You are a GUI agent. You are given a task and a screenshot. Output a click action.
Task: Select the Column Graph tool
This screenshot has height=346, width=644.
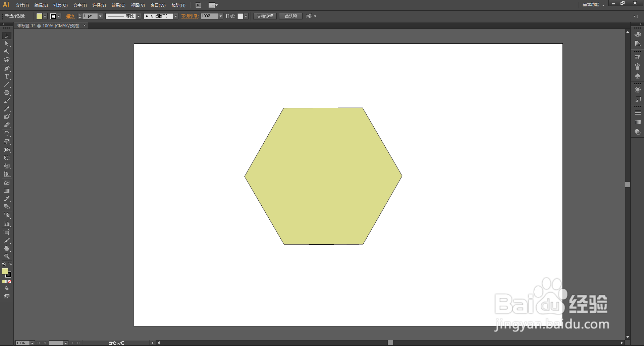[x=7, y=224]
